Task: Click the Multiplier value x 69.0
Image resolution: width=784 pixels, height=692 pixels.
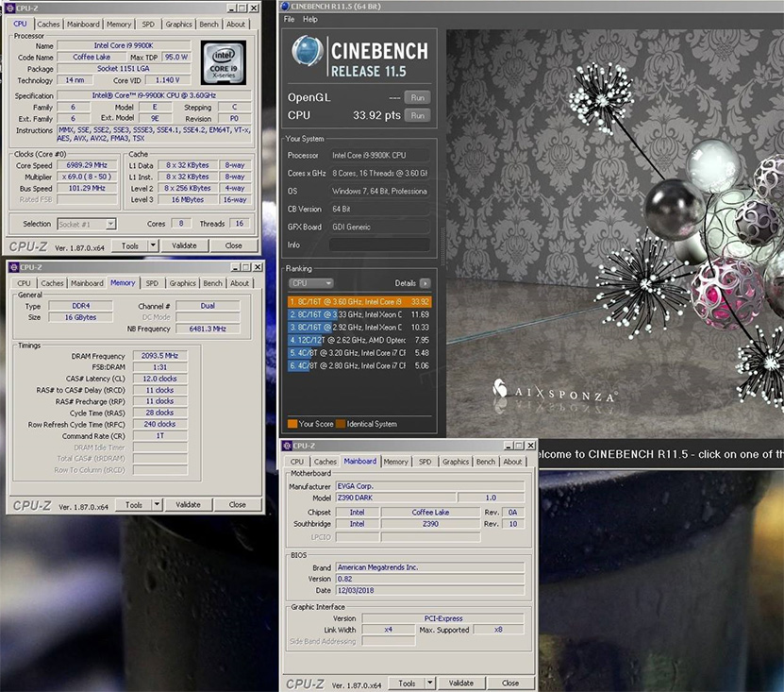Action: 86,177
